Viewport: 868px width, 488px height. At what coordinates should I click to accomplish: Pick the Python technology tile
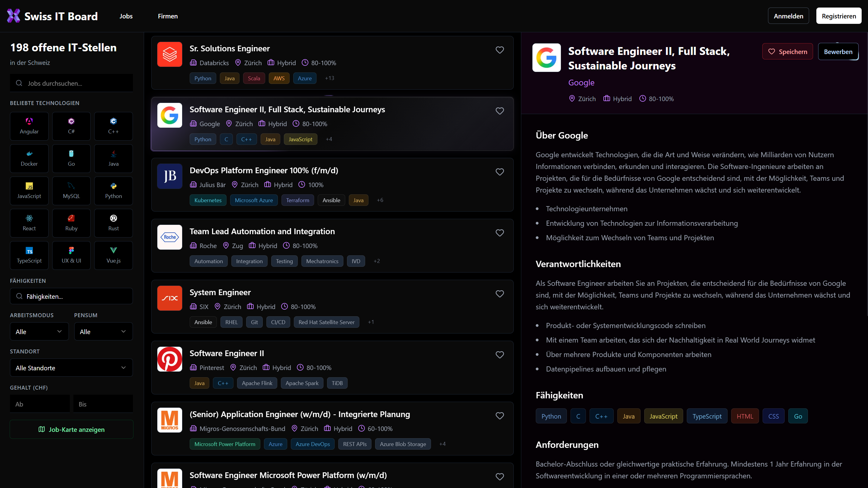pyautogui.click(x=114, y=191)
